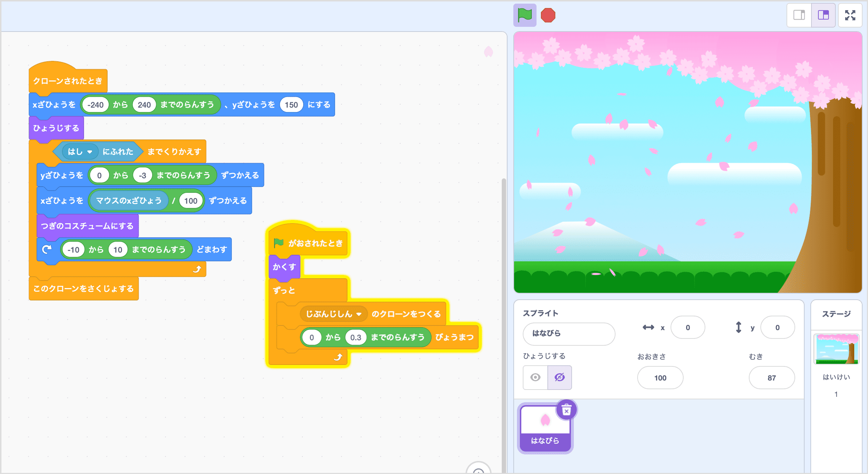Edit the 240 random maximum value

click(x=144, y=105)
